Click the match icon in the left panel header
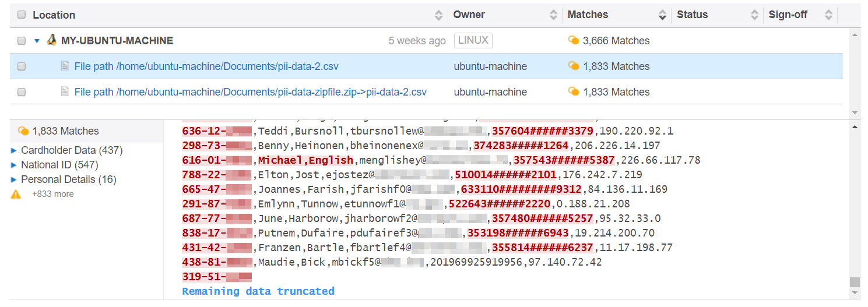This screenshot has width=868, height=307. click(23, 131)
